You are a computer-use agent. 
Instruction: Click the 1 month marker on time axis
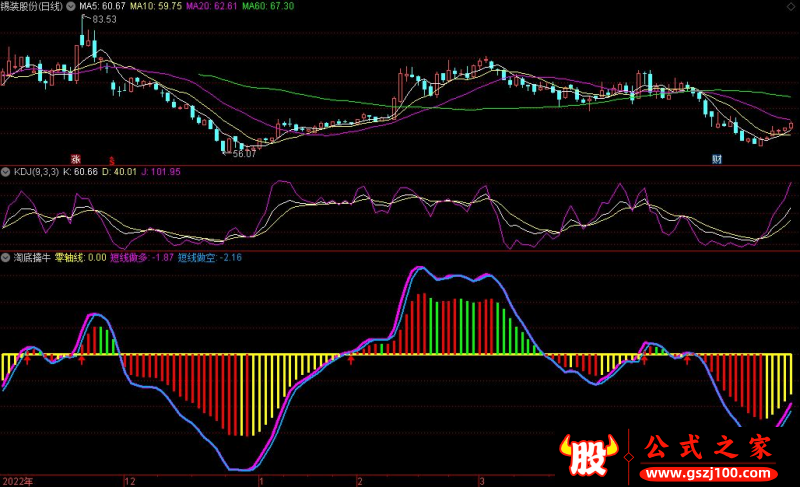click(261, 481)
